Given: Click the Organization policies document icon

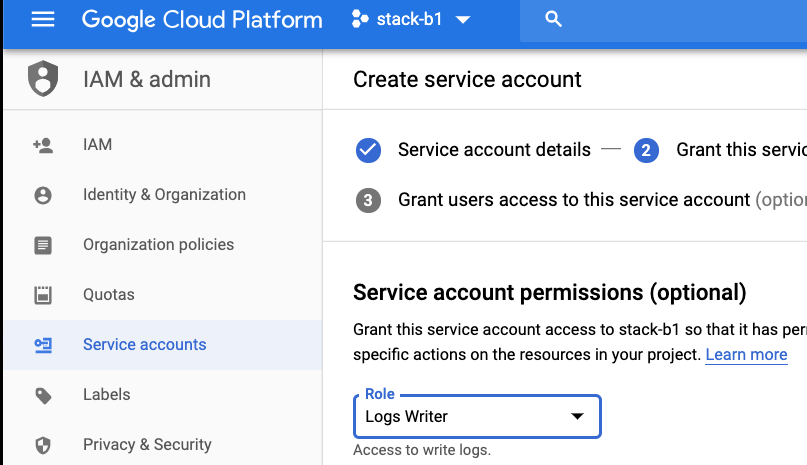Looking at the screenshot, I should click(43, 245).
